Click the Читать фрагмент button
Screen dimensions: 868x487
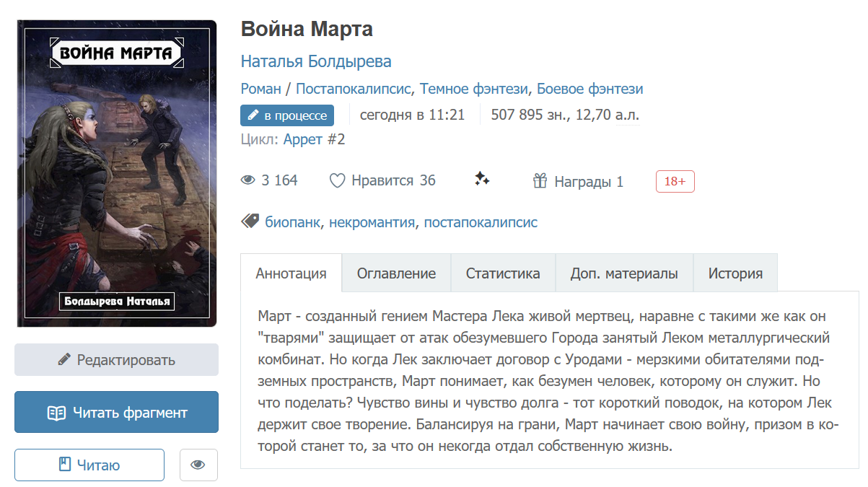pos(116,413)
